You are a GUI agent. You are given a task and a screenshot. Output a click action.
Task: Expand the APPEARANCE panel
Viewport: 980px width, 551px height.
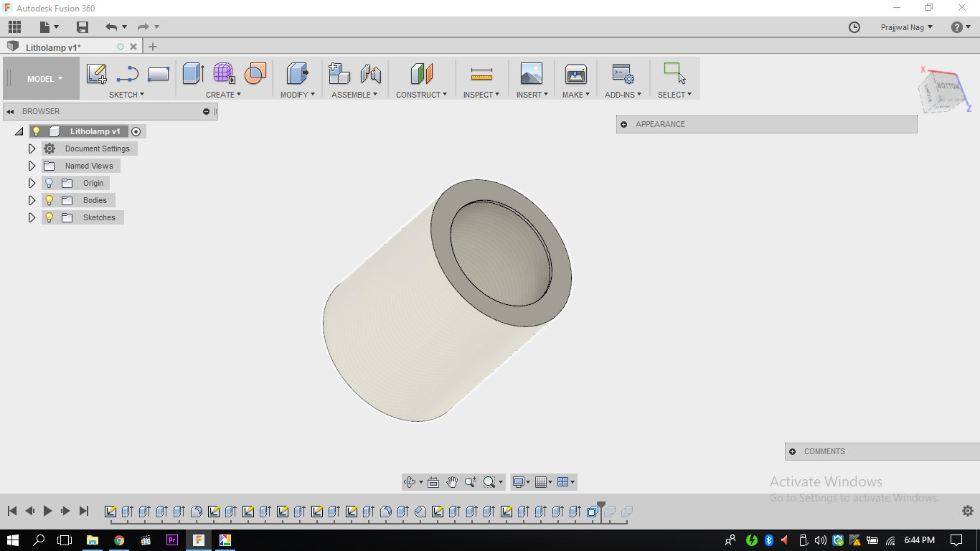point(623,124)
